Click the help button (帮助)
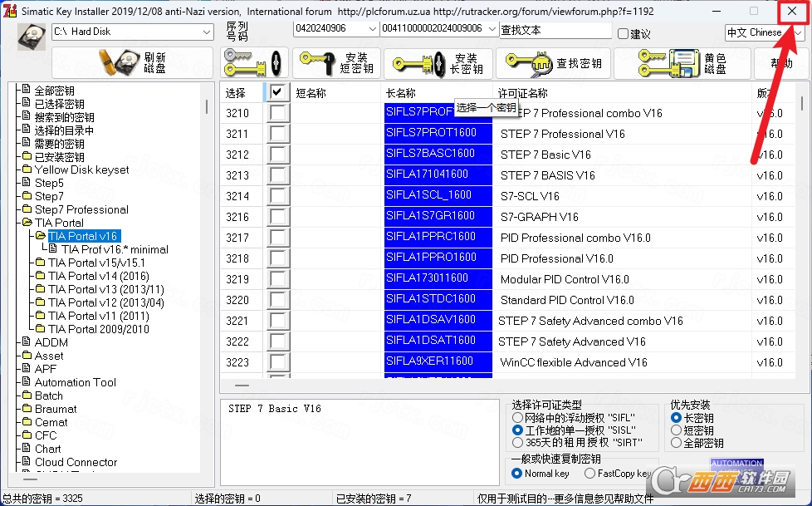 780,63
